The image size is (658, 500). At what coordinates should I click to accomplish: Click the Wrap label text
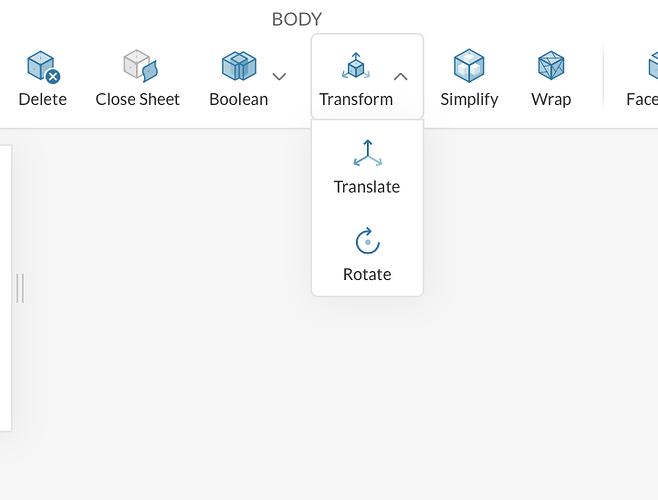[x=551, y=99]
